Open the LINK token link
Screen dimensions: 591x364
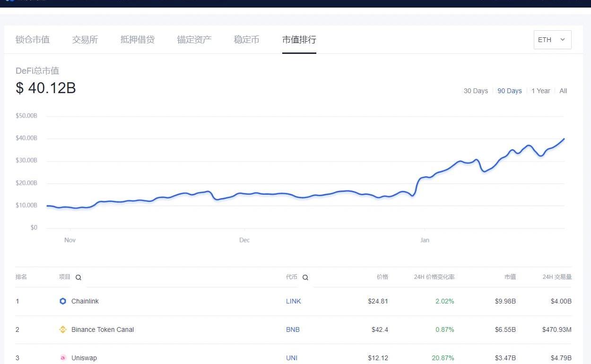coord(293,301)
